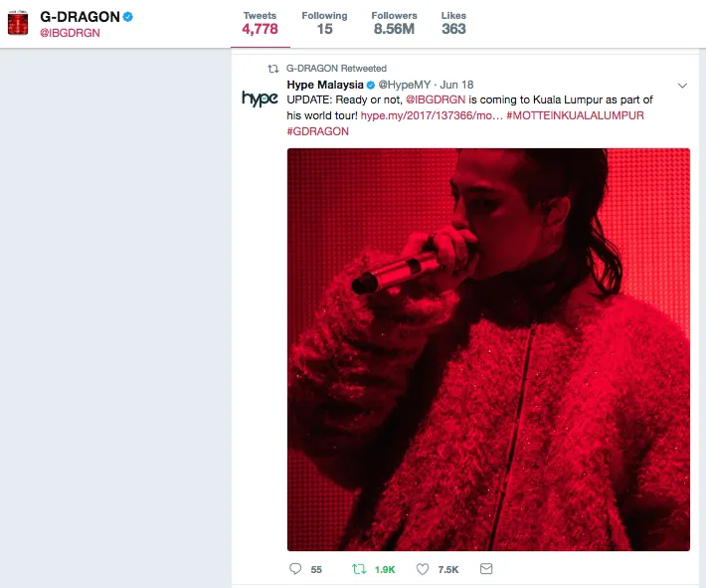Screen dimensions: 706x588
Task: Click the Hype Malaysia logo avatar
Action: 260,98
